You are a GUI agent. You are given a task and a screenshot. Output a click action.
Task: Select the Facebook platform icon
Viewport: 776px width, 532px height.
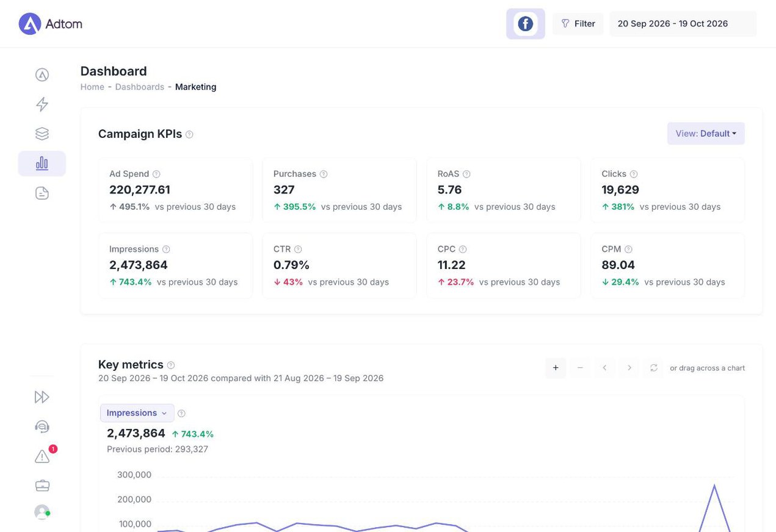coord(525,24)
